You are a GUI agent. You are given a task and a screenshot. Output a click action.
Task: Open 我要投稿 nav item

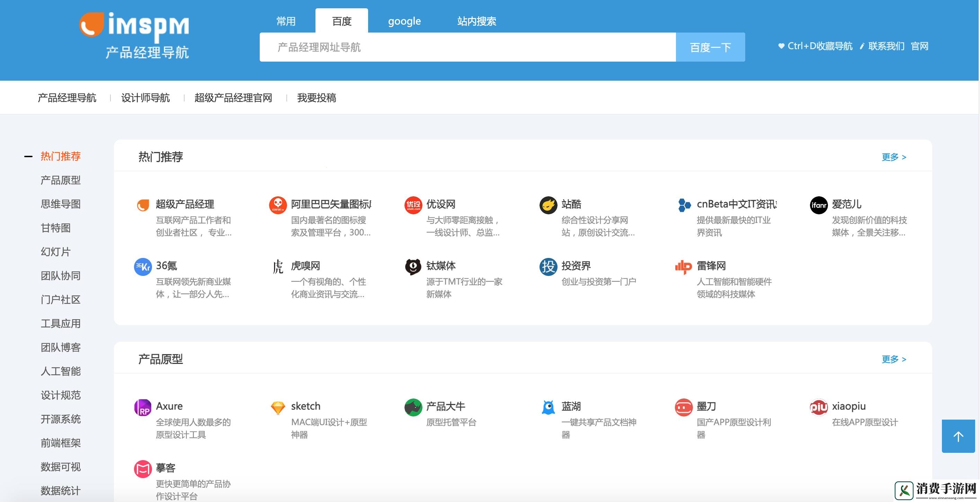(x=317, y=98)
